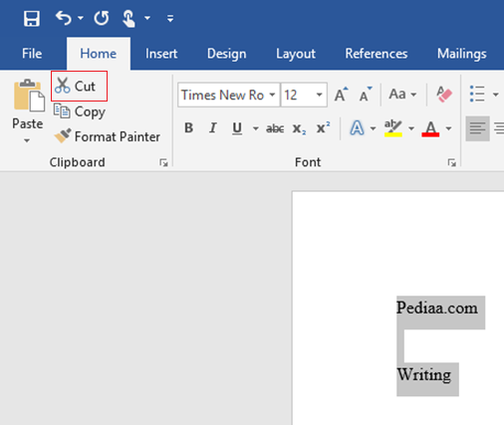Image resolution: width=504 pixels, height=425 pixels.
Task: Toggle Italic formatting
Action: [213, 127]
